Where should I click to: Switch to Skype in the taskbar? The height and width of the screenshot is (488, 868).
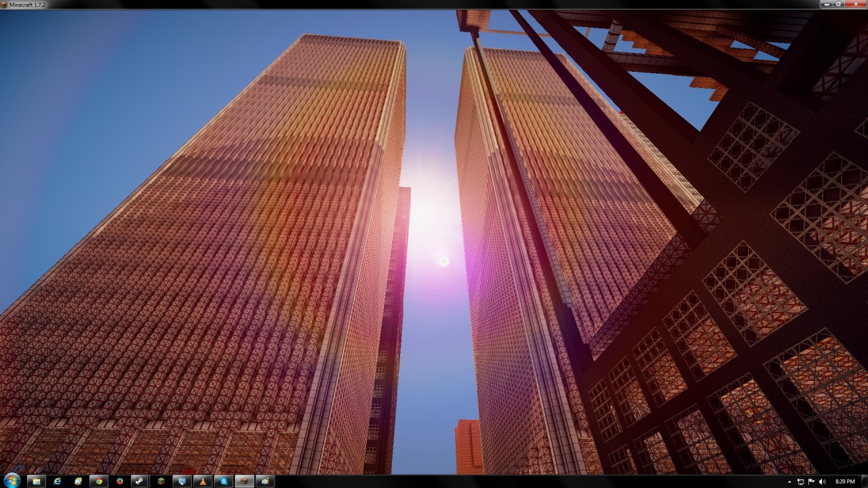click(x=223, y=481)
